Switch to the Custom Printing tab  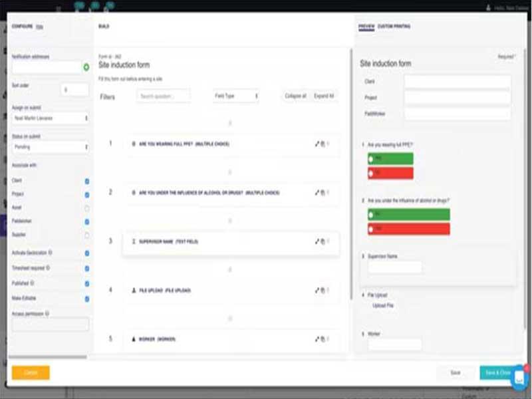[x=394, y=26]
